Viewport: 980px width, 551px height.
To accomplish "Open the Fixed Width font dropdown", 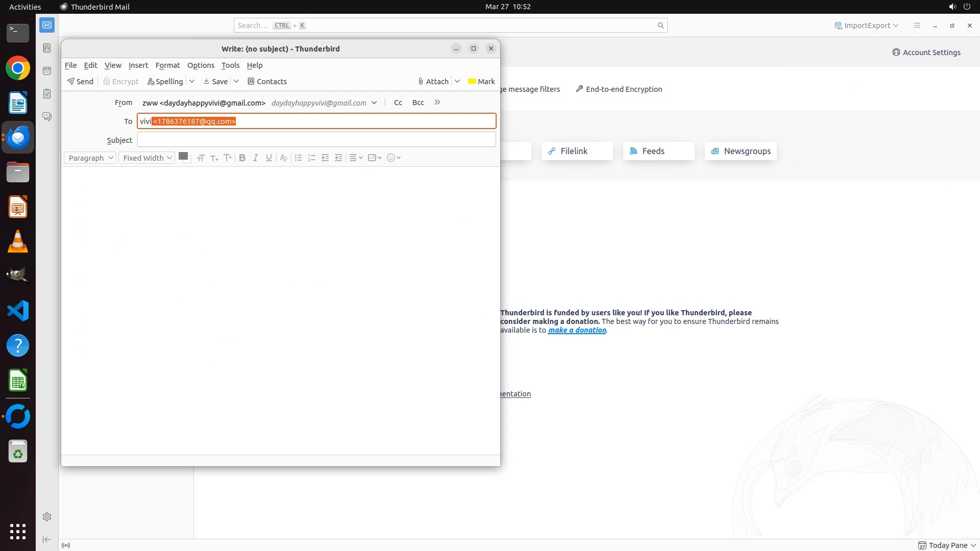I will pos(147,158).
